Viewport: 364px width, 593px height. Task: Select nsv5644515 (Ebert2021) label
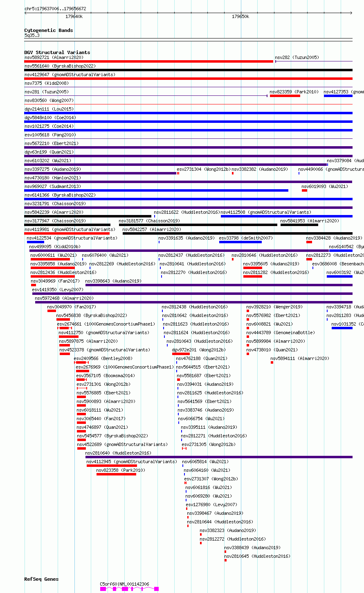[204, 367]
